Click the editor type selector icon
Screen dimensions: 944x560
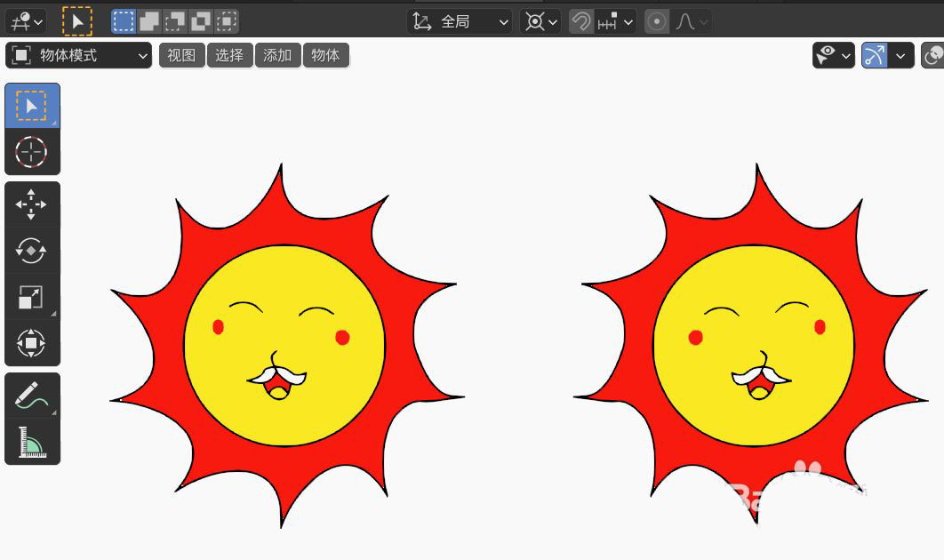point(20,20)
